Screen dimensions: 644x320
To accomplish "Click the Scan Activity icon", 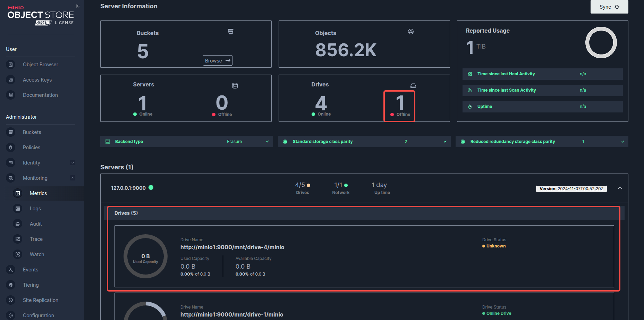I will pyautogui.click(x=470, y=90).
